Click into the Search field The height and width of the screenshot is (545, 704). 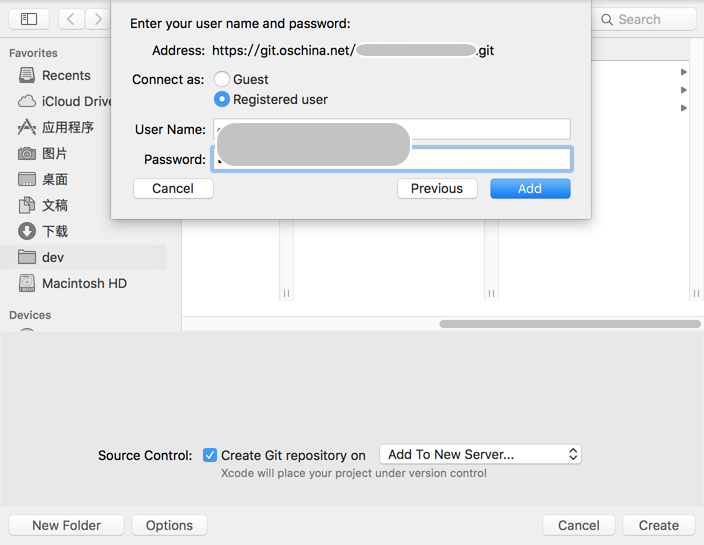tap(646, 19)
